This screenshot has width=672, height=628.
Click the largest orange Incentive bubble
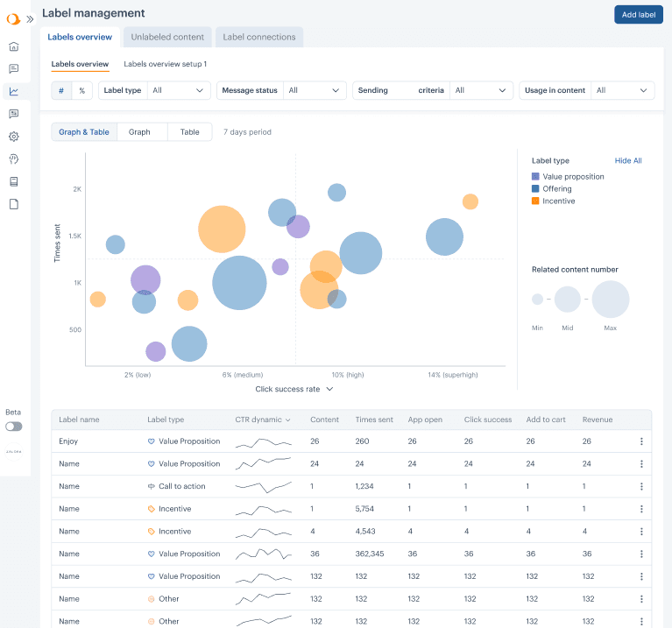(222, 229)
